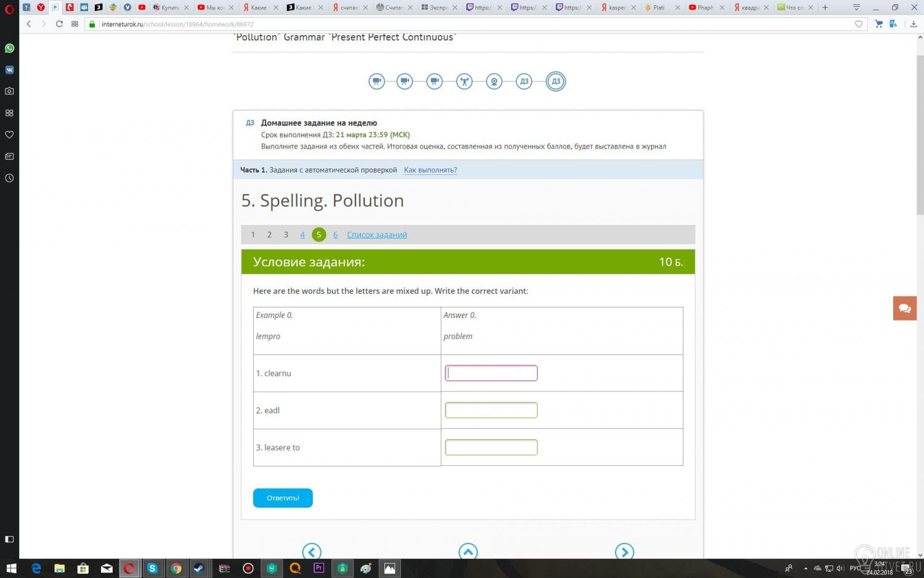Focus the answer field for eadl
The image size is (924, 578).
point(491,410)
